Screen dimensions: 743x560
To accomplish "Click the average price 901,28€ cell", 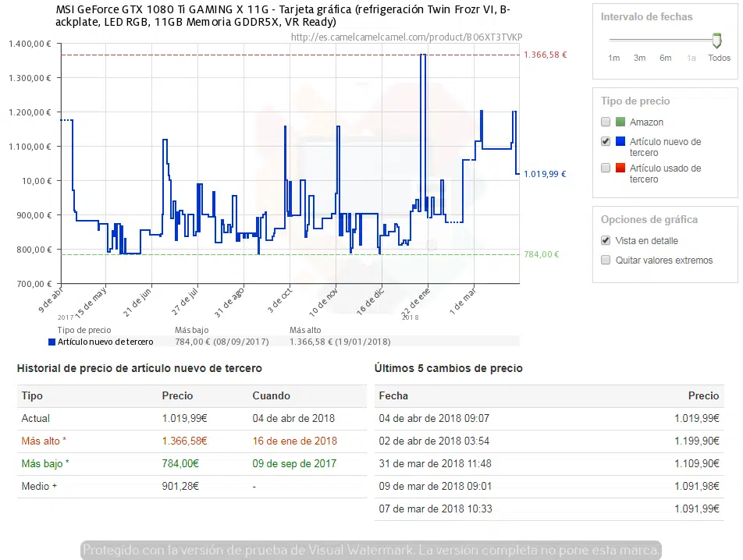I will point(180,486).
